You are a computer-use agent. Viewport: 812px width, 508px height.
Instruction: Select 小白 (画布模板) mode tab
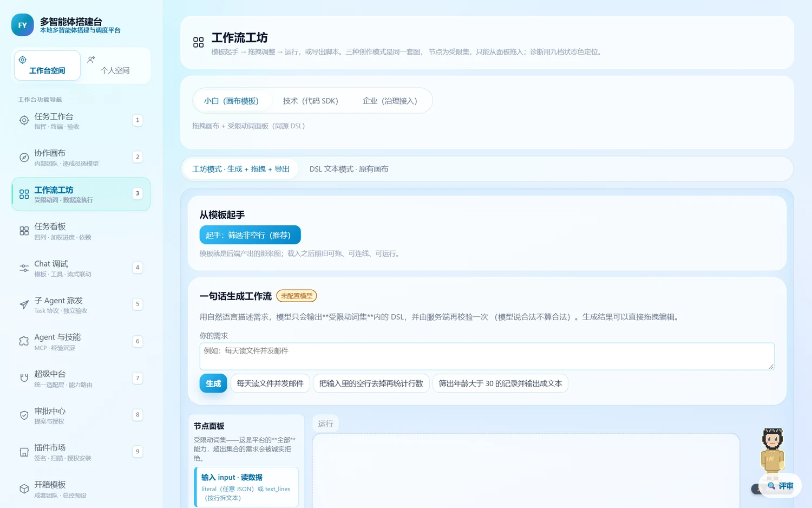coord(231,101)
